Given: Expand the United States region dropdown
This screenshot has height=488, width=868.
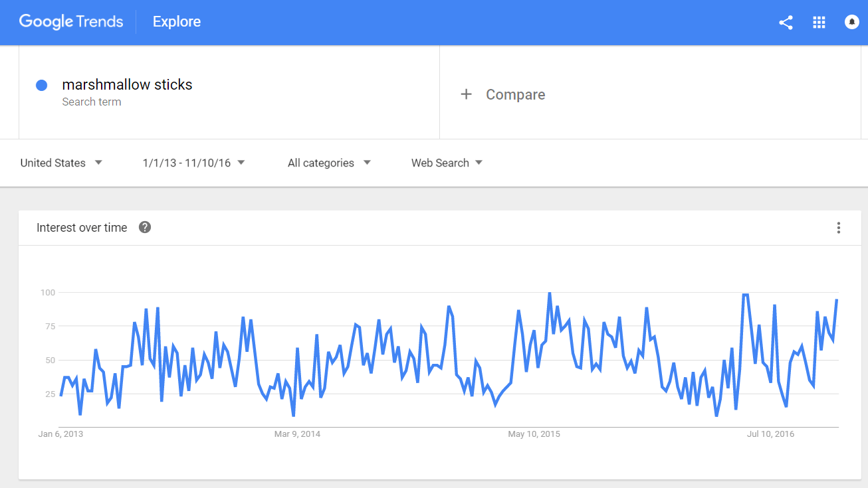Looking at the screenshot, I should [61, 163].
